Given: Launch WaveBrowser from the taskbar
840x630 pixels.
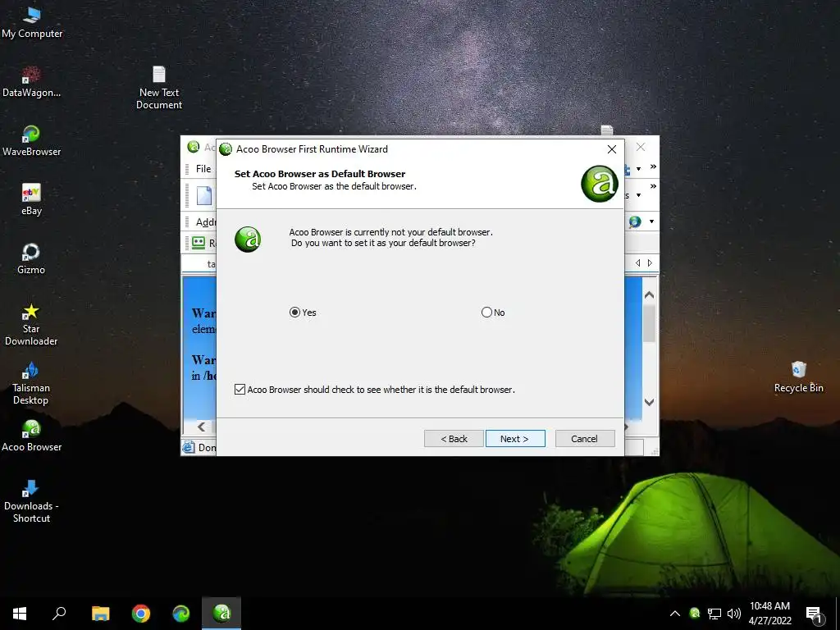Looking at the screenshot, I should [x=181, y=614].
